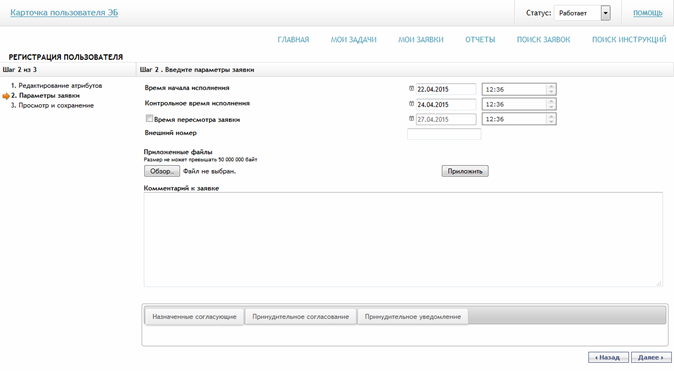Decrease start time using the down arrow
674x371 pixels.
551,92
